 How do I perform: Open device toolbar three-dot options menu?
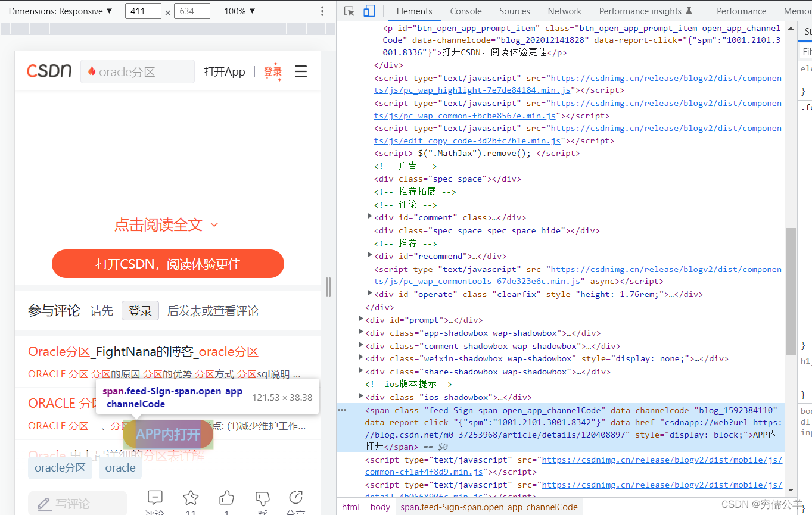coord(322,11)
